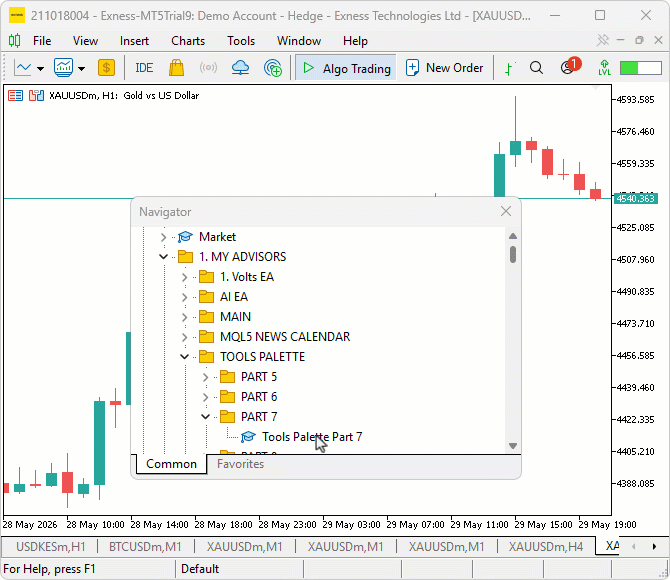
Task: Expand the PART 6 folder
Action: [205, 397]
